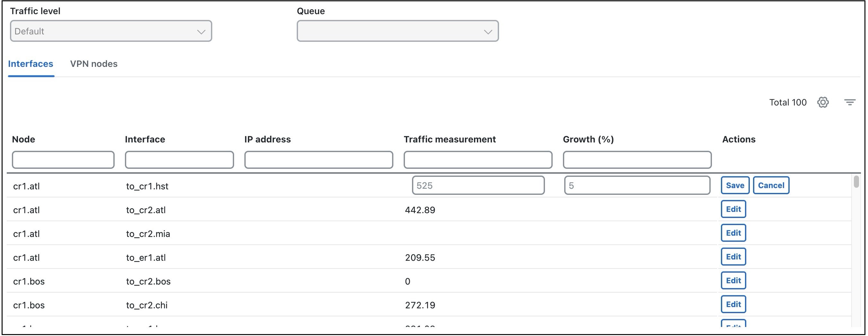The height and width of the screenshot is (336, 868).
Task: Click the Queue dropdown chevron
Action: 488,31
